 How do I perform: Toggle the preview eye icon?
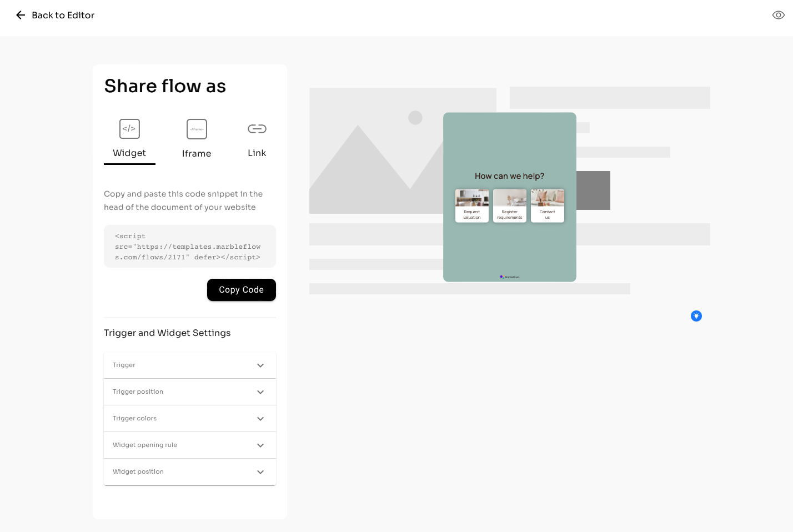tap(779, 15)
